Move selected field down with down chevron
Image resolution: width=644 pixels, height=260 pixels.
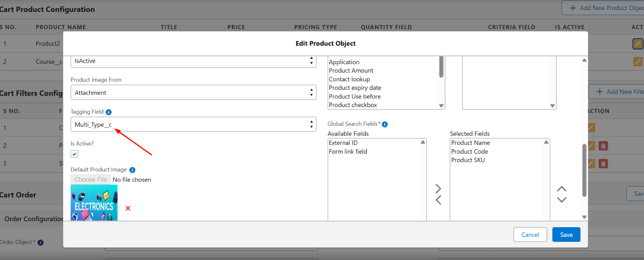coord(561,200)
